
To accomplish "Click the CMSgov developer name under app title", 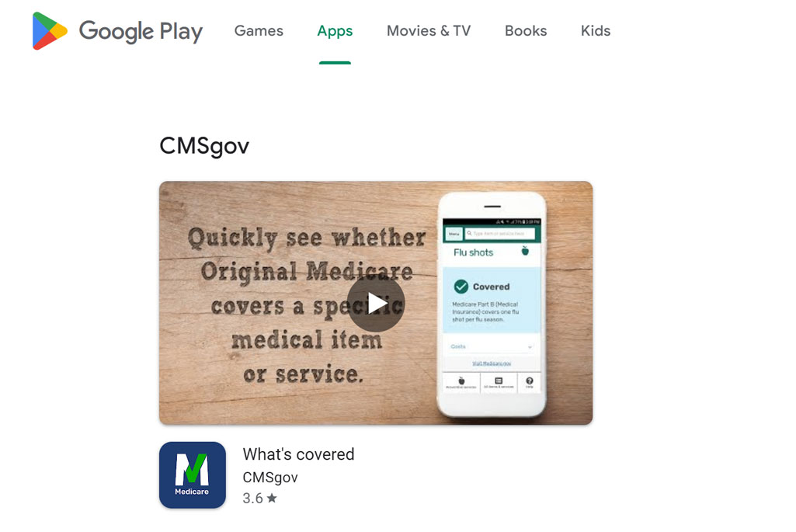I will [x=270, y=477].
